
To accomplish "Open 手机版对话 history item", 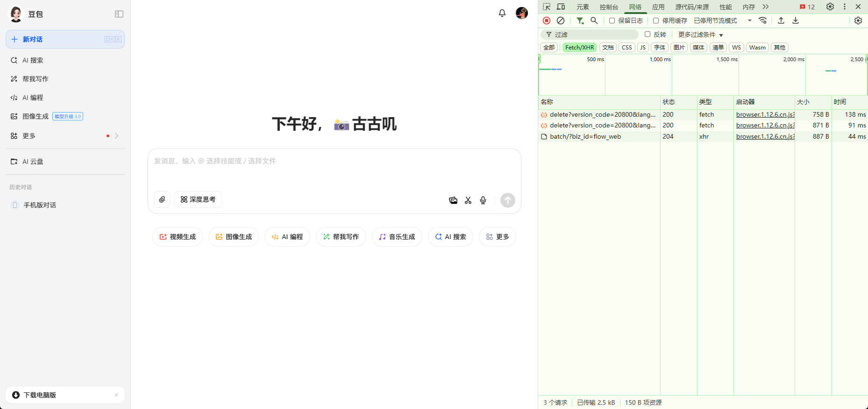I will tap(65, 205).
